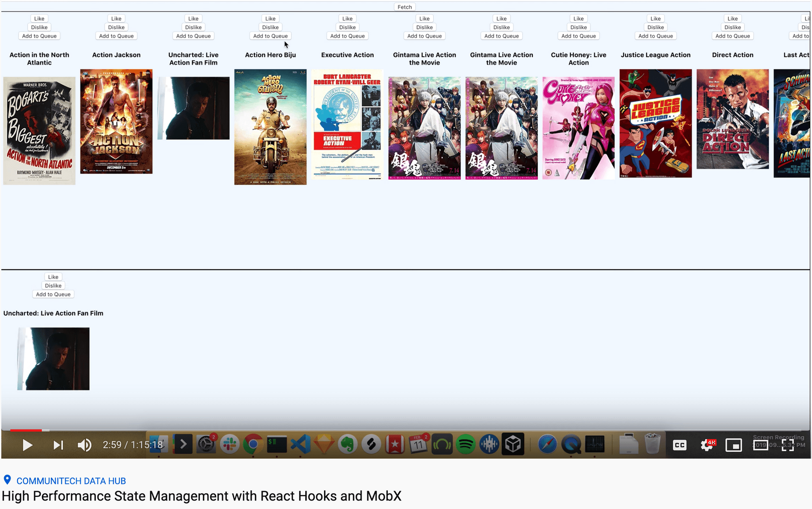The width and height of the screenshot is (812, 509).
Task: Open Google Chrome in the dock
Action: click(253, 444)
